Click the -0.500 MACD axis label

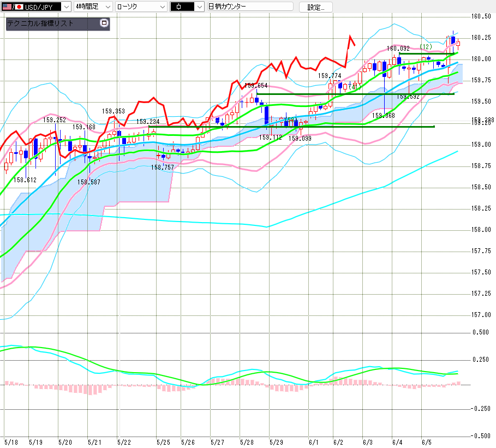click(480, 436)
